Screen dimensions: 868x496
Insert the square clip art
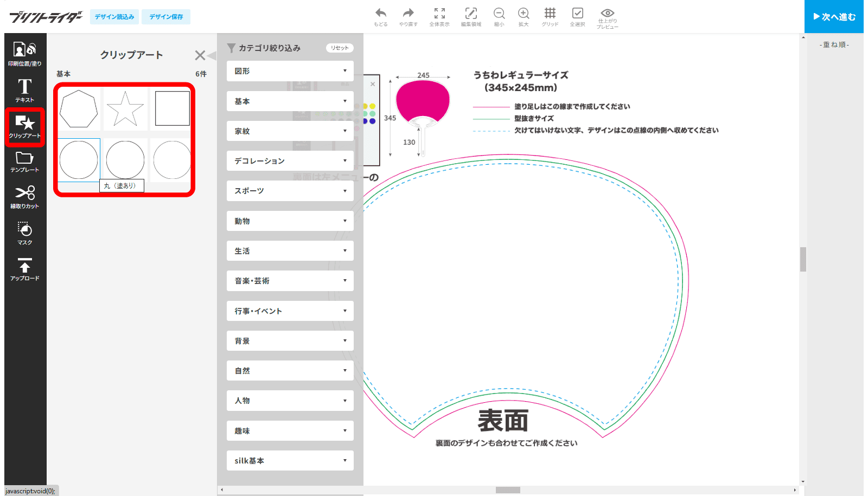pos(171,109)
